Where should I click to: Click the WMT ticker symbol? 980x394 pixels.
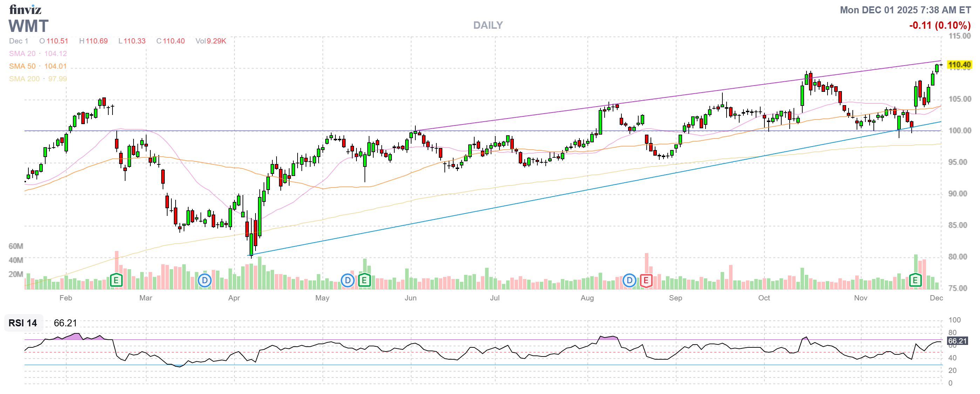[28, 26]
